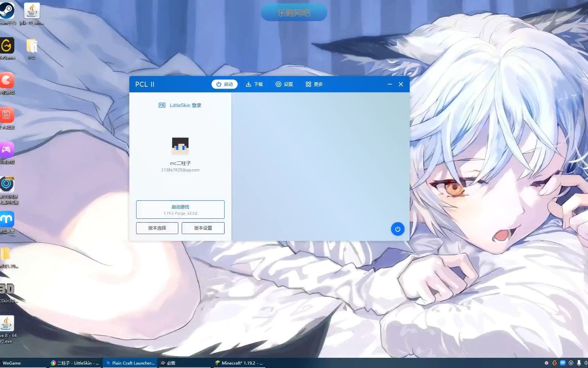
Task: Click the username mc二柱子
Action: (180, 163)
